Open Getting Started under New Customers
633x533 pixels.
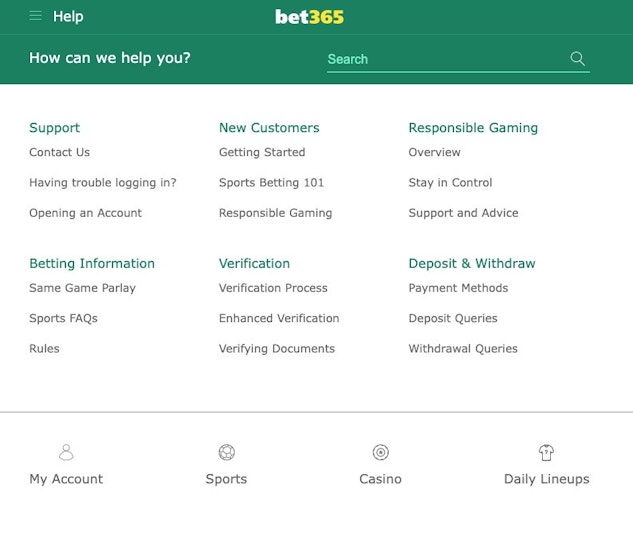[x=262, y=152]
